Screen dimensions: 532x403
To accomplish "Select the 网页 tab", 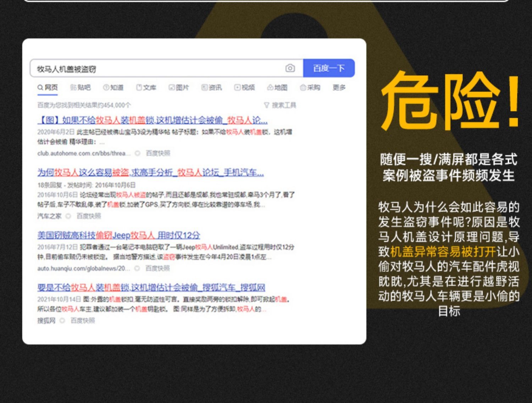I will click(48, 87).
